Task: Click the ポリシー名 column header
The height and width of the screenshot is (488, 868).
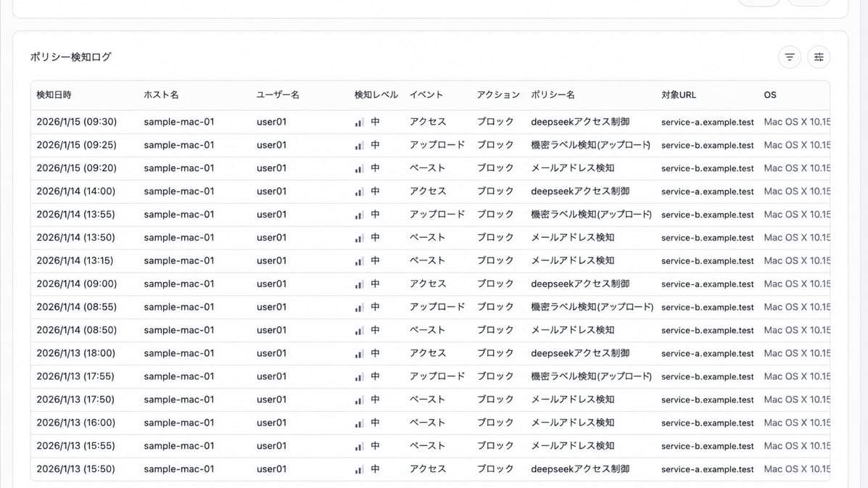Action: coord(553,94)
